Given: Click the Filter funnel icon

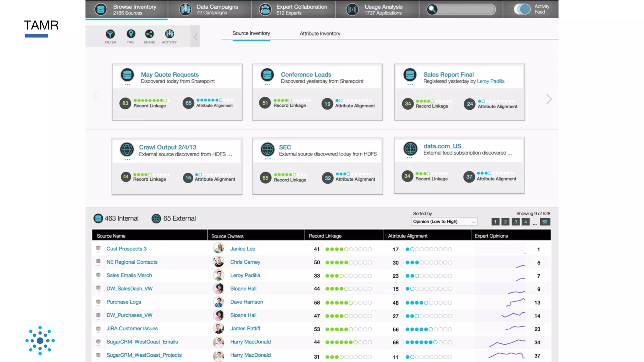Looking at the screenshot, I should (x=110, y=34).
